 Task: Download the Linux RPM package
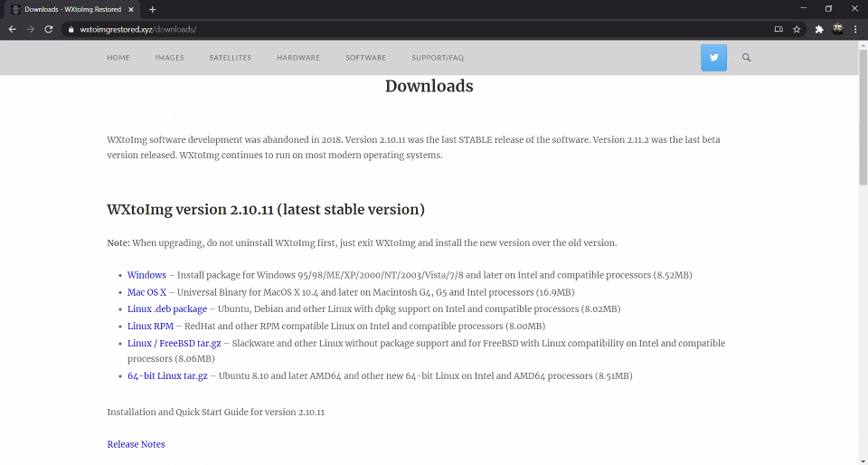[x=151, y=326]
